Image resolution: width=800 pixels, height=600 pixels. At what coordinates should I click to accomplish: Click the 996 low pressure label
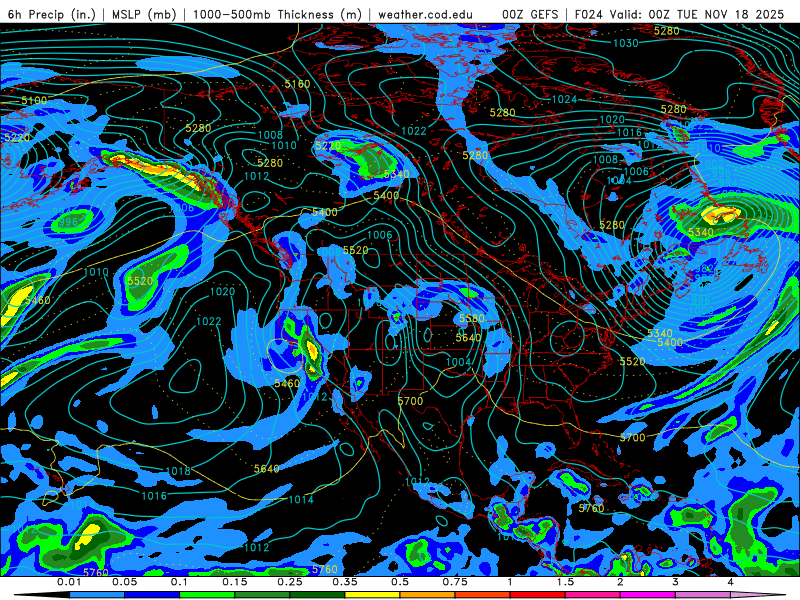(x=68, y=222)
